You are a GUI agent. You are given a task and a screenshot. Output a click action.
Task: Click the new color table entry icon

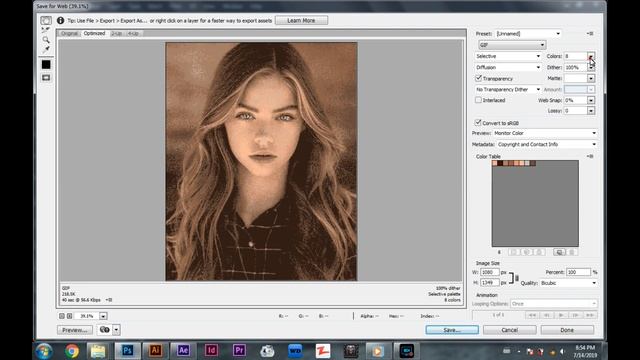560,252
